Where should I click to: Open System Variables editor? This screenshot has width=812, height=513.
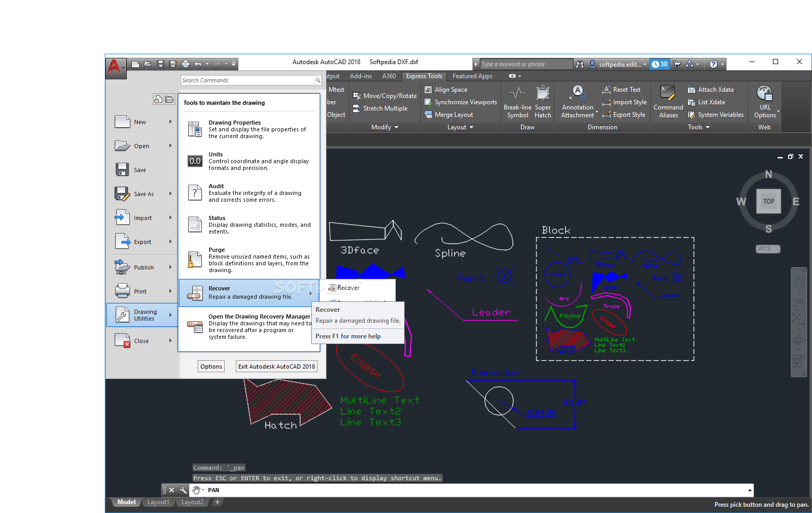(x=716, y=115)
